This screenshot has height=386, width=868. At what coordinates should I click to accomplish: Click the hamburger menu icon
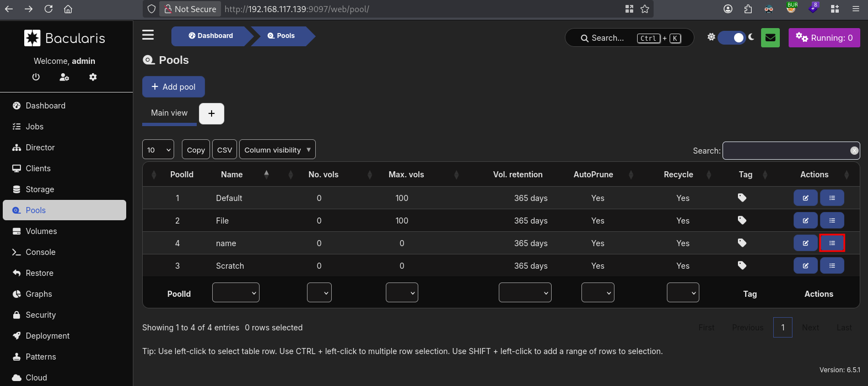tap(148, 35)
